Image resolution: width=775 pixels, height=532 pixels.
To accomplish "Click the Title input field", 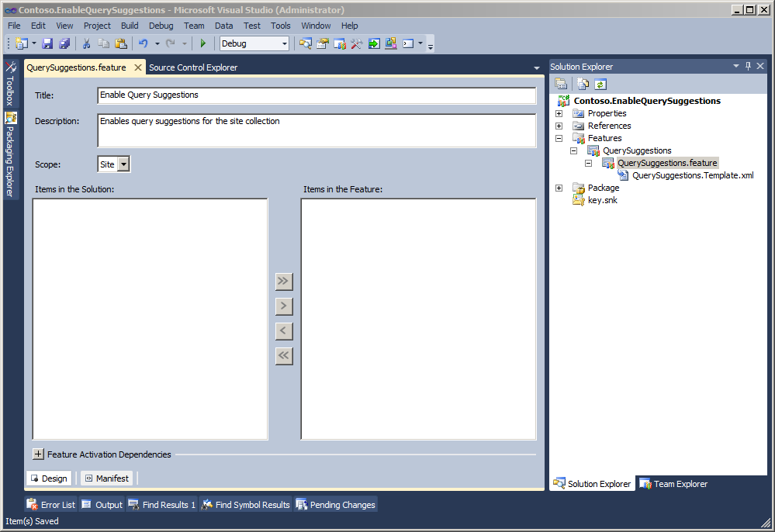I will (x=317, y=95).
